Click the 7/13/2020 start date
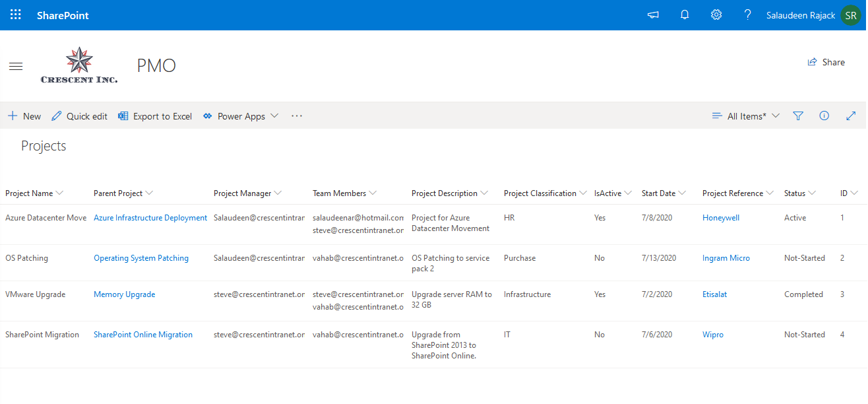The image size is (868, 404). [x=659, y=258]
